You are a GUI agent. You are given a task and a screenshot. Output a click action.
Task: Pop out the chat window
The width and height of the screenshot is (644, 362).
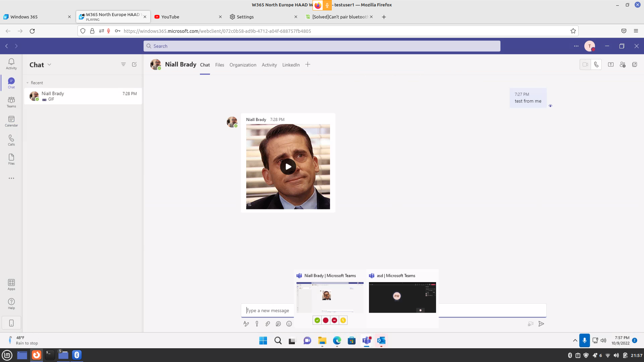pos(635,65)
